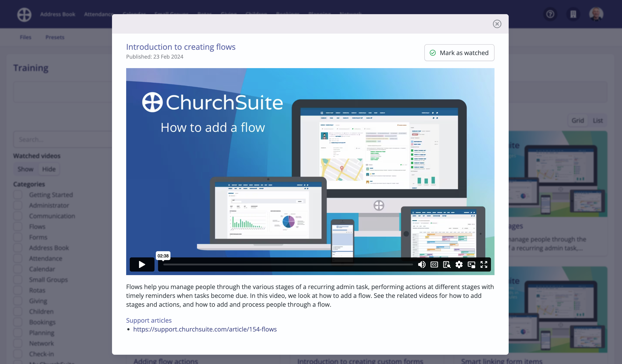This screenshot has width=622, height=364.
Task: Open the help question mark icon
Action: [x=550, y=14]
